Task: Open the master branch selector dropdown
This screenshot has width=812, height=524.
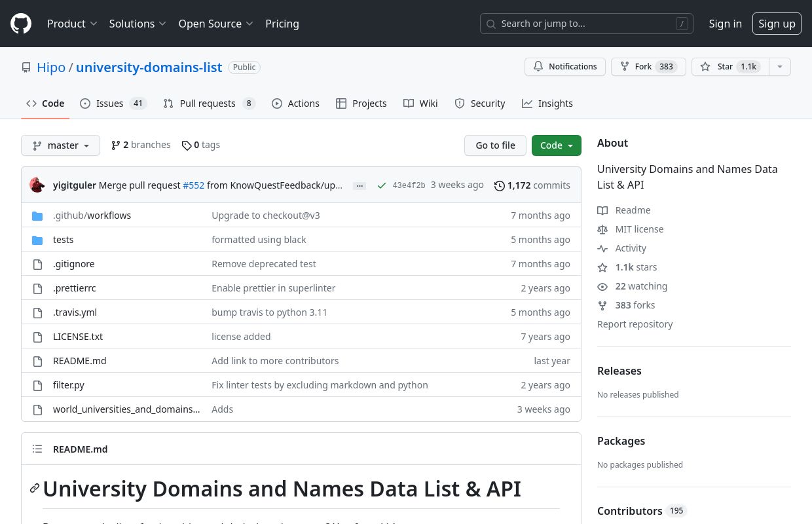Action: coord(60,145)
